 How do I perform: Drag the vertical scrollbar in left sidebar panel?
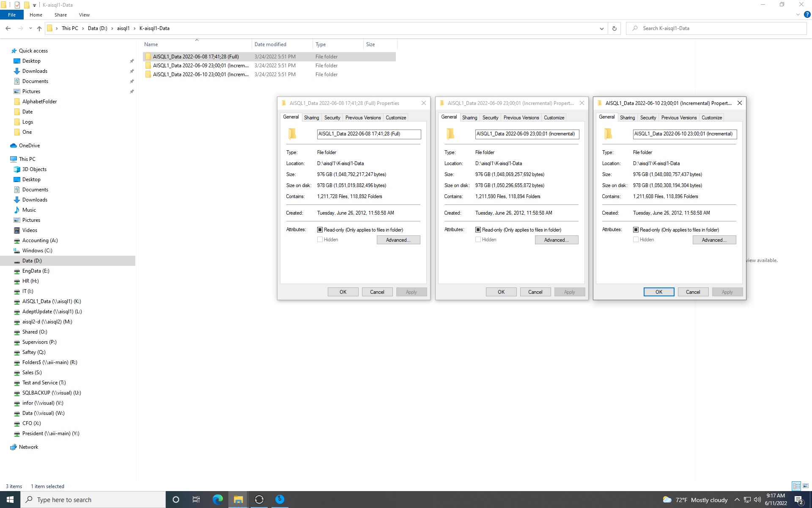click(136, 263)
